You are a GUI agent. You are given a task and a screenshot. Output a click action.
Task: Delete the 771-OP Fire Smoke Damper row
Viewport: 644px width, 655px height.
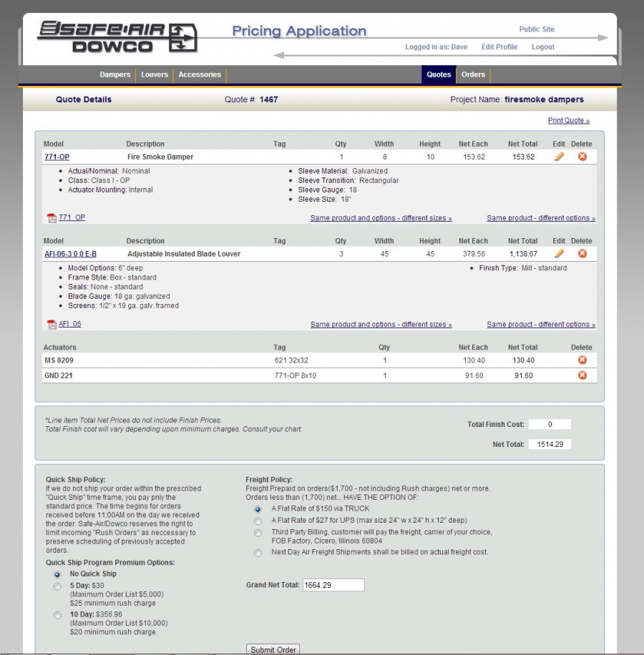tap(582, 157)
